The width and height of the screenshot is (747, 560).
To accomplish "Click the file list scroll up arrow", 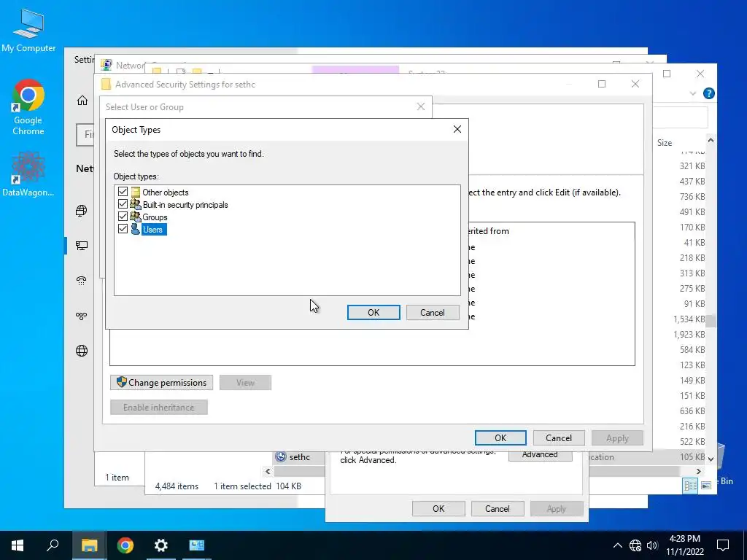I will coord(711,141).
